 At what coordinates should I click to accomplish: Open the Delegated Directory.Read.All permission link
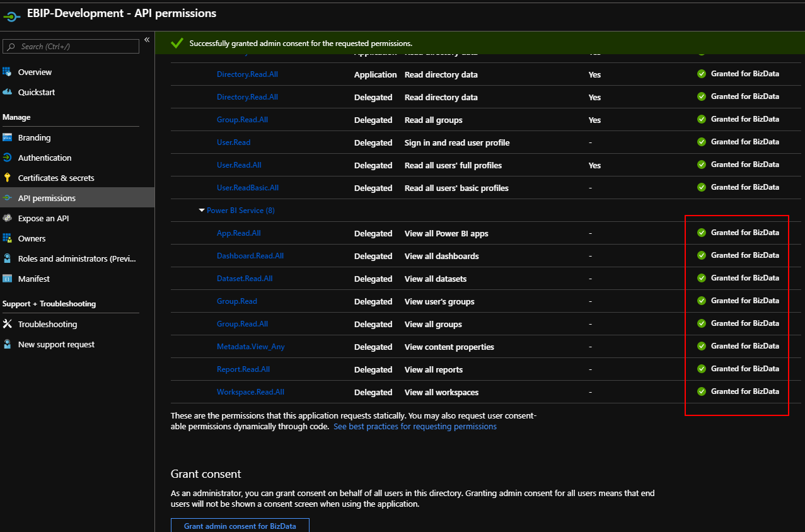tap(247, 97)
